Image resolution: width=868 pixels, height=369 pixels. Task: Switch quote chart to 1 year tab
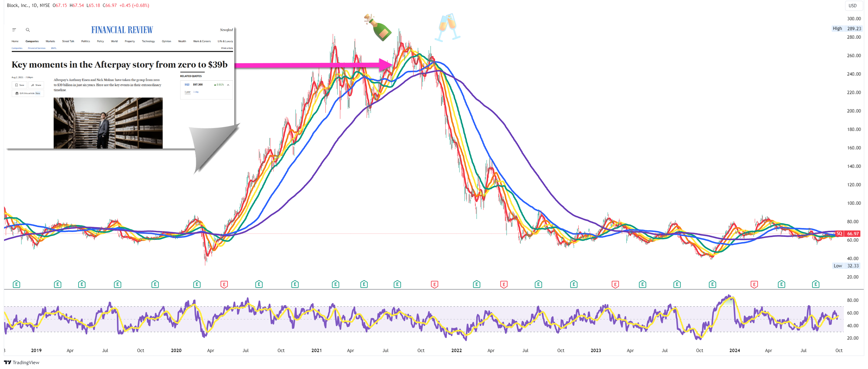point(188,92)
